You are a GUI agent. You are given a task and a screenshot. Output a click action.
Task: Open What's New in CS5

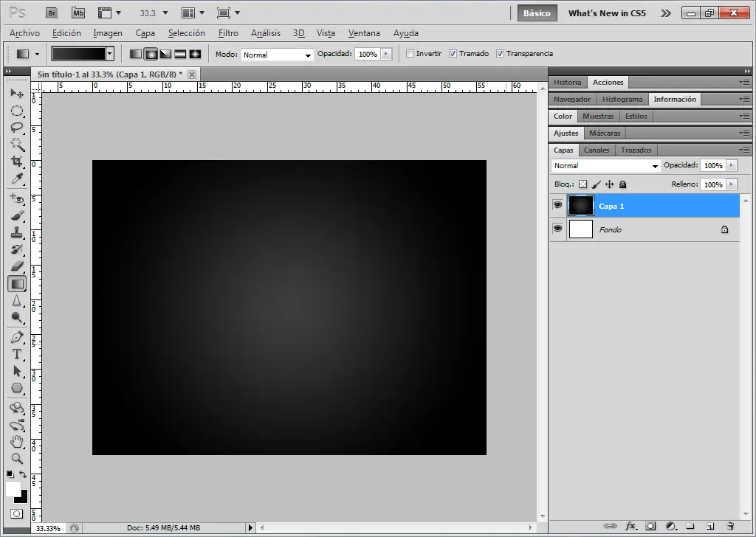click(607, 13)
